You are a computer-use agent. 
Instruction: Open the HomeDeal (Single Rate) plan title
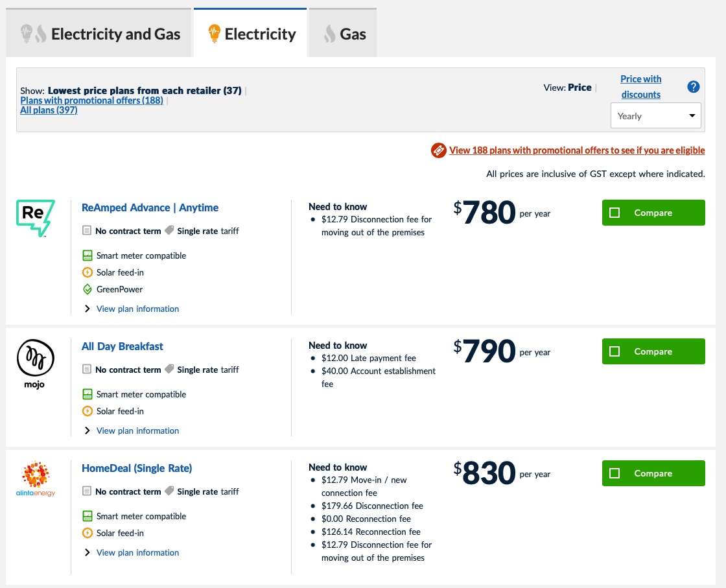[137, 468]
